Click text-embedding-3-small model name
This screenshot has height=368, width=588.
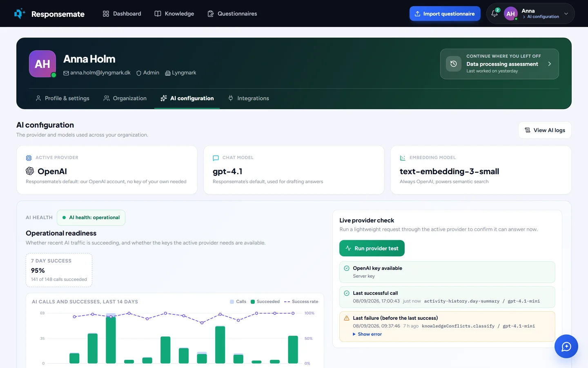[x=449, y=171]
